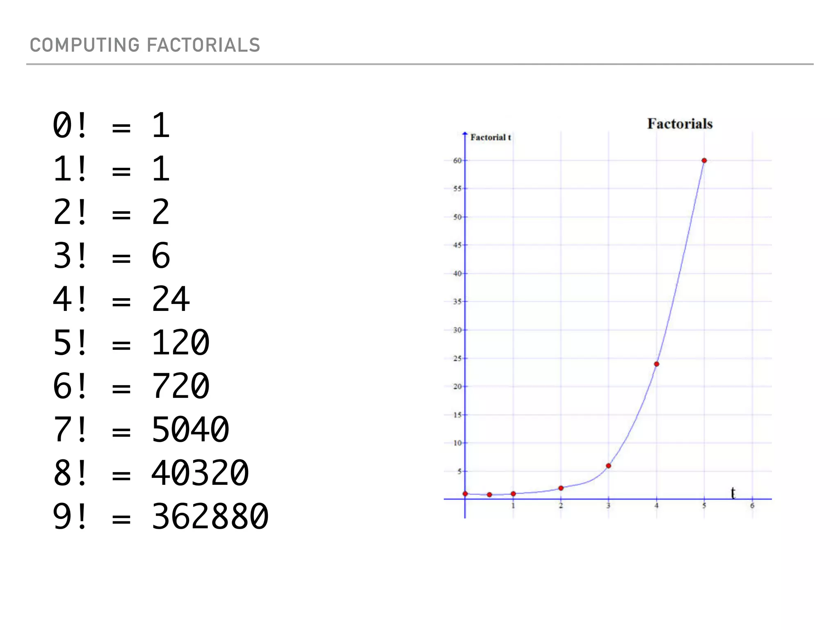840x630 pixels.
Task: Click the red data point at t=2
Action: click(x=561, y=488)
